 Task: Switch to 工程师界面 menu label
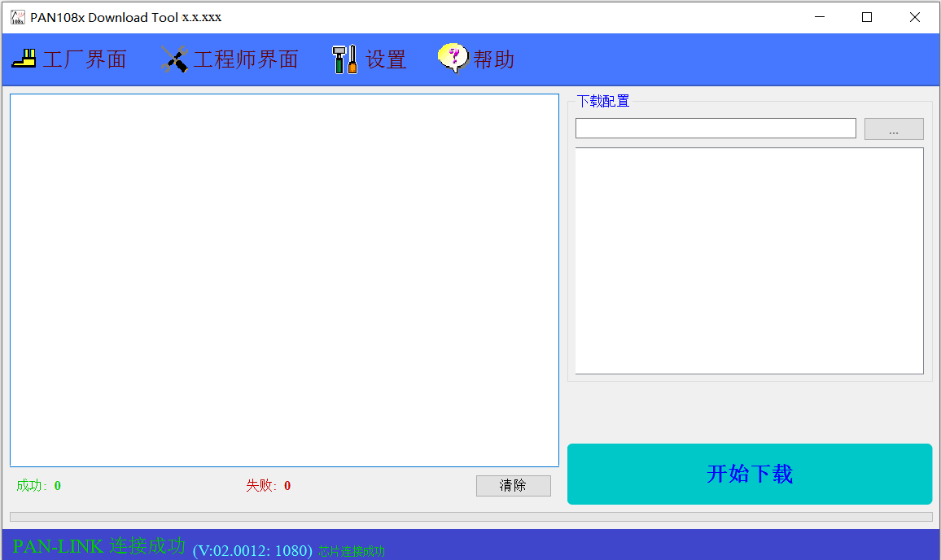246,59
